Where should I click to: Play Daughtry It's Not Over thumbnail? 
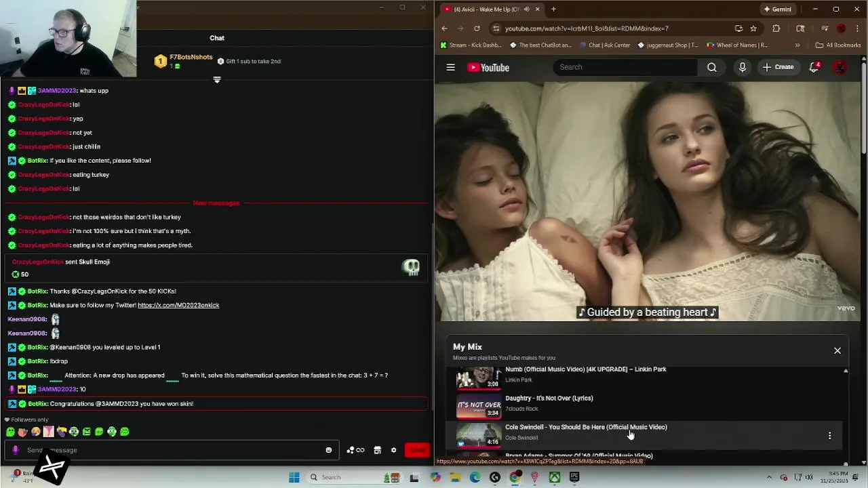pos(479,407)
